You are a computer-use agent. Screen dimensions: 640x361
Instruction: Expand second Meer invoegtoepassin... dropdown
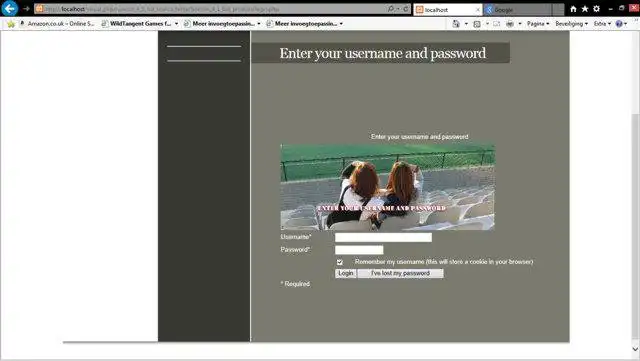click(341, 24)
